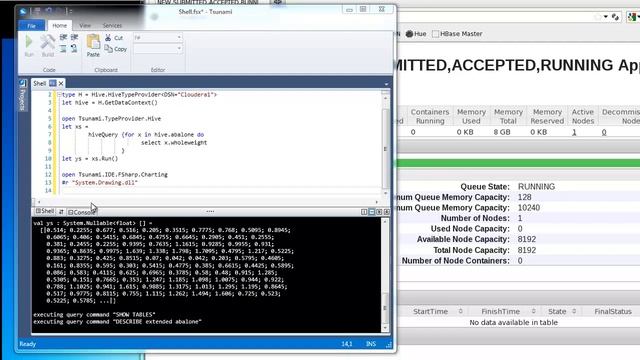Close the console output panel

pyautogui.click(x=387, y=212)
